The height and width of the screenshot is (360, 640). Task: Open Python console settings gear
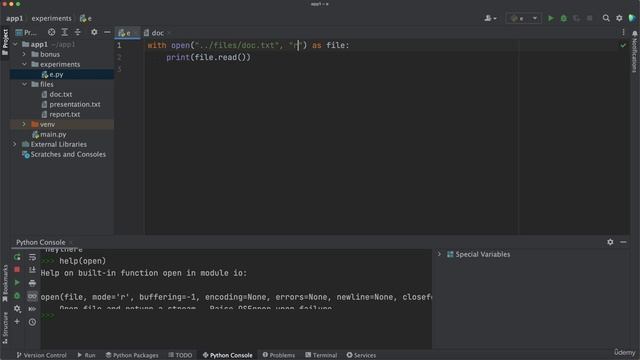[x=17, y=309]
